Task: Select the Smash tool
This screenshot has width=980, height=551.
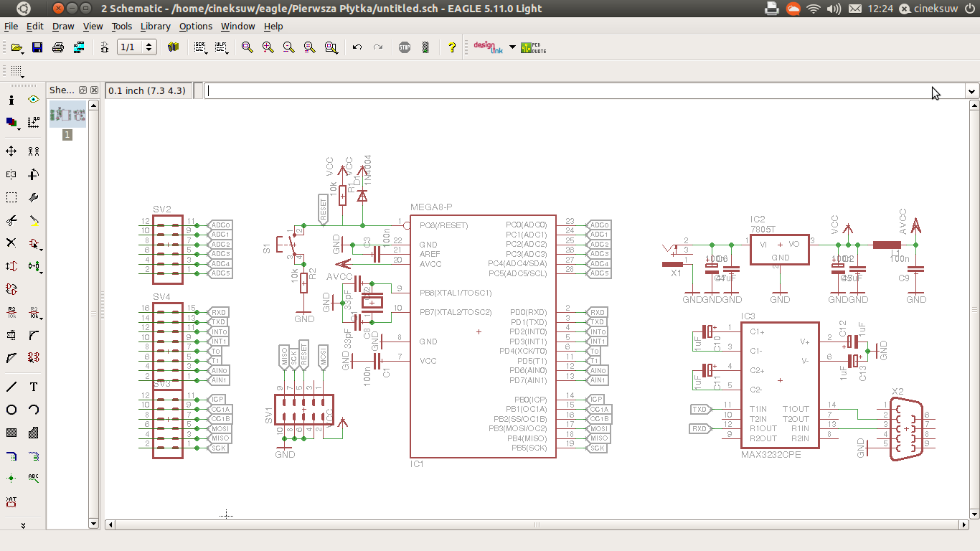Action: point(11,335)
